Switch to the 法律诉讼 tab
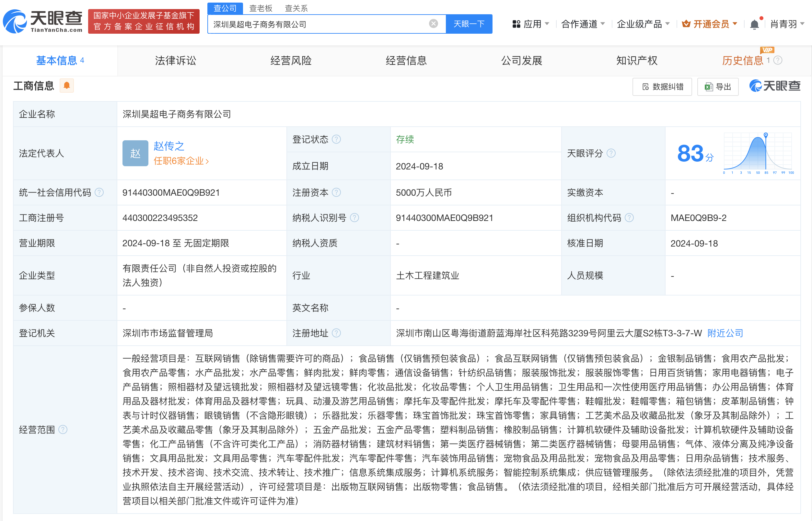The image size is (812, 521). pyautogui.click(x=175, y=61)
